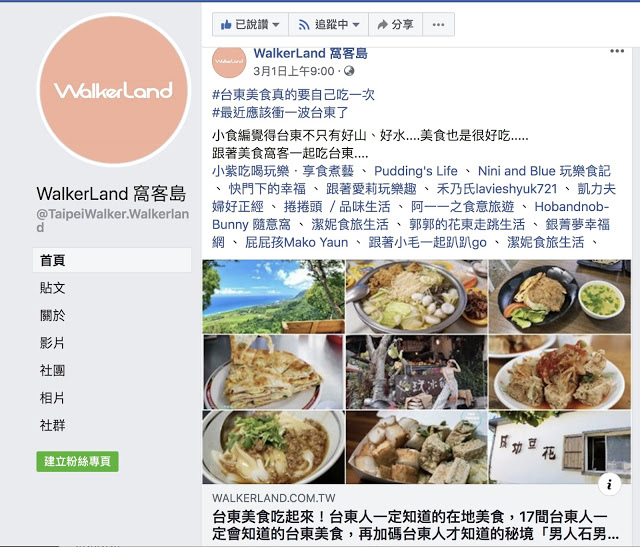Viewport: 640px width, 547px height.
Task: Click the thumbs-up Liked button
Action: [x=250, y=25]
